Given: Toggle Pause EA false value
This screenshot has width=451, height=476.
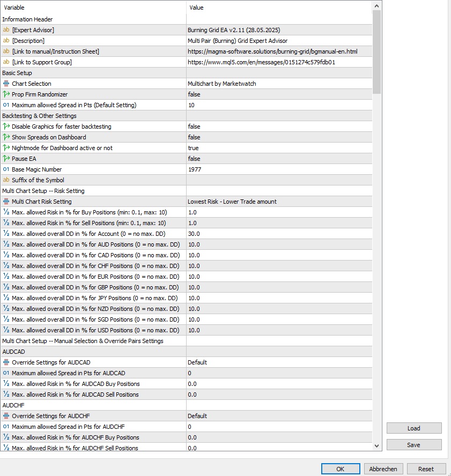Looking at the screenshot, I should [x=279, y=159].
